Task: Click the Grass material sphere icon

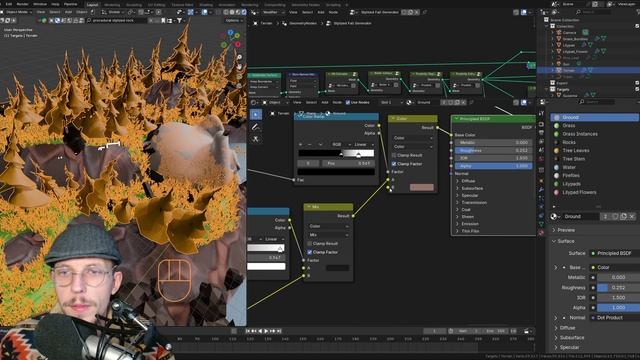Action: [556, 126]
